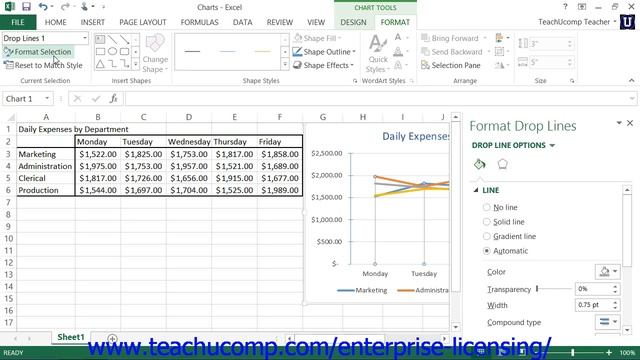This screenshot has width=640, height=360.
Task: Switch to the HOME tab
Action: click(x=56, y=22)
